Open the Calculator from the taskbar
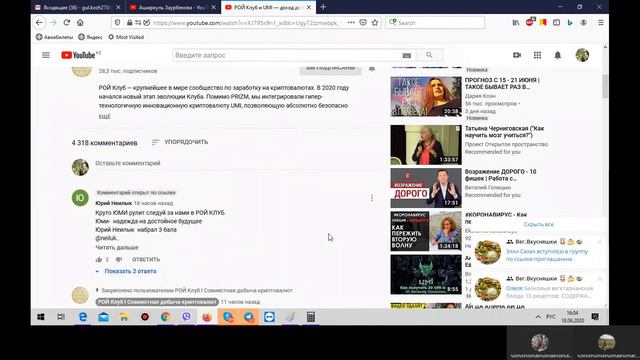Viewport: 640px width, 360px height. [311, 317]
